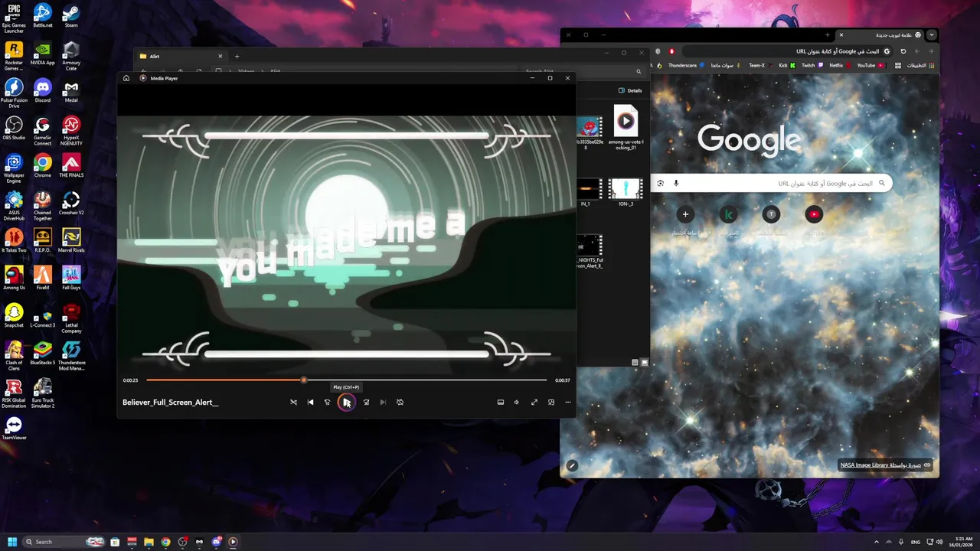Click the search icon in File Explorer

(x=639, y=71)
